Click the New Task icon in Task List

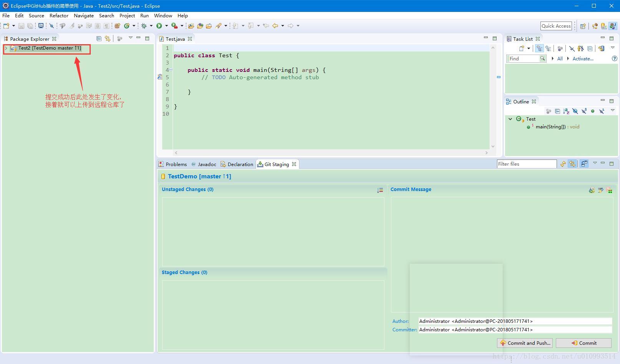click(522, 48)
